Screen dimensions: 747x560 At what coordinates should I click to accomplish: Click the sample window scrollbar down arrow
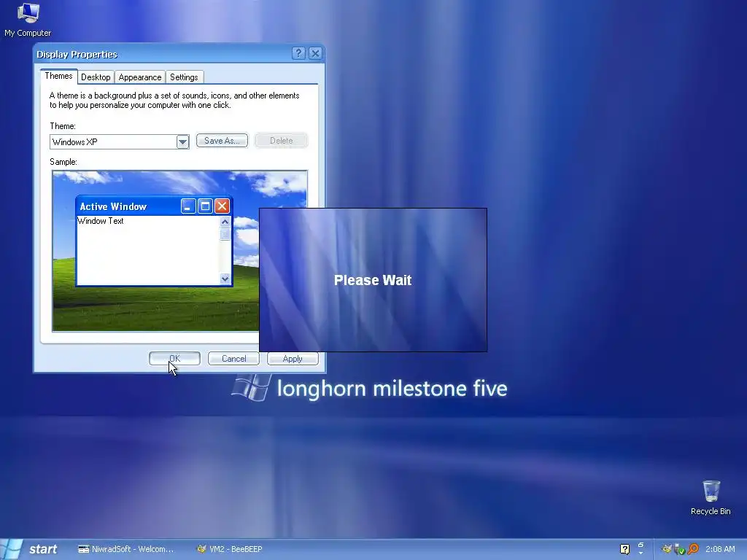225,279
